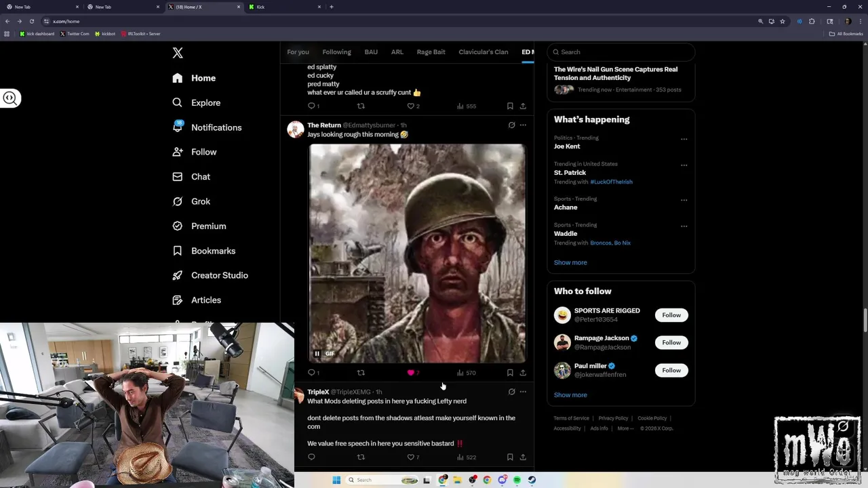This screenshot has width=868, height=488.
Task: Open the kick dashboard bookmark
Action: [37, 33]
